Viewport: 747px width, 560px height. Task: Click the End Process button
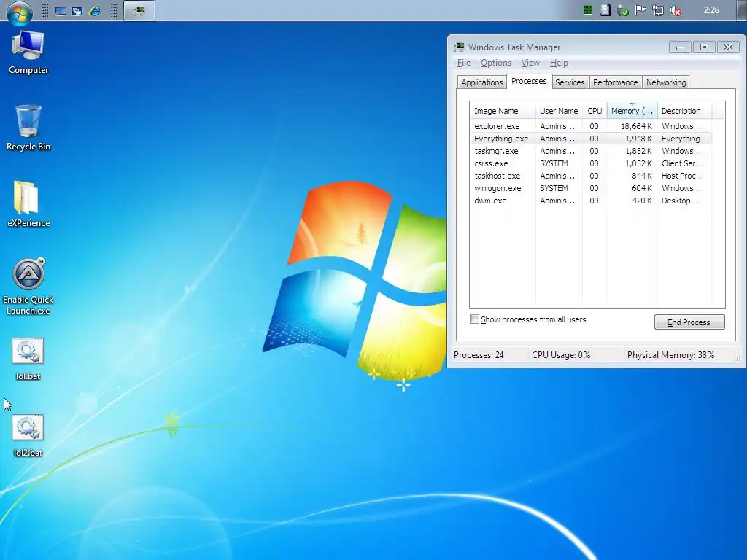click(689, 322)
